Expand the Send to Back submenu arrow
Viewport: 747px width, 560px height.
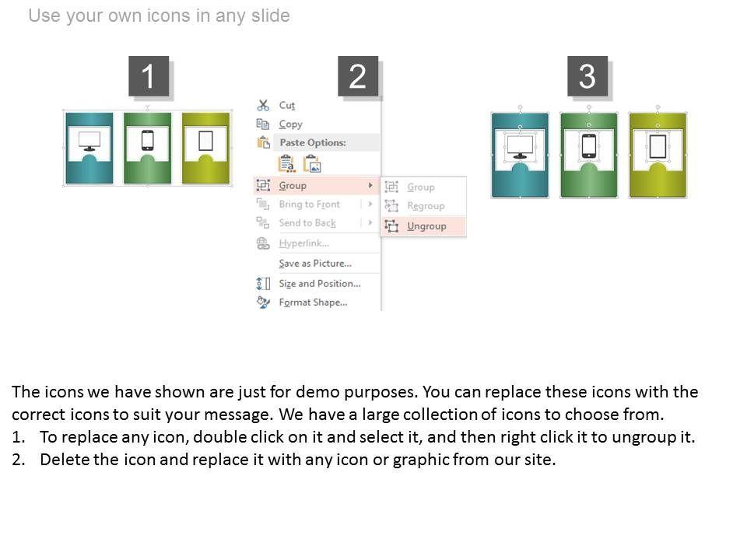tap(370, 222)
